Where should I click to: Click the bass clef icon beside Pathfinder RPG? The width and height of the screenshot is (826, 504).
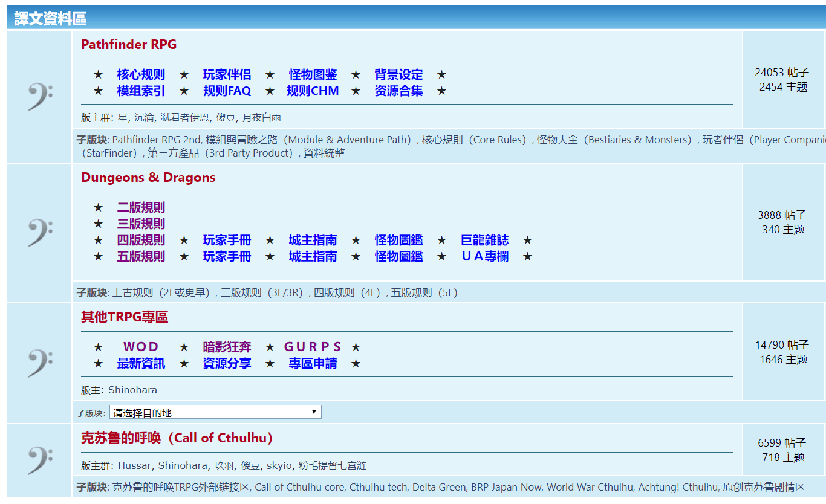(40, 97)
